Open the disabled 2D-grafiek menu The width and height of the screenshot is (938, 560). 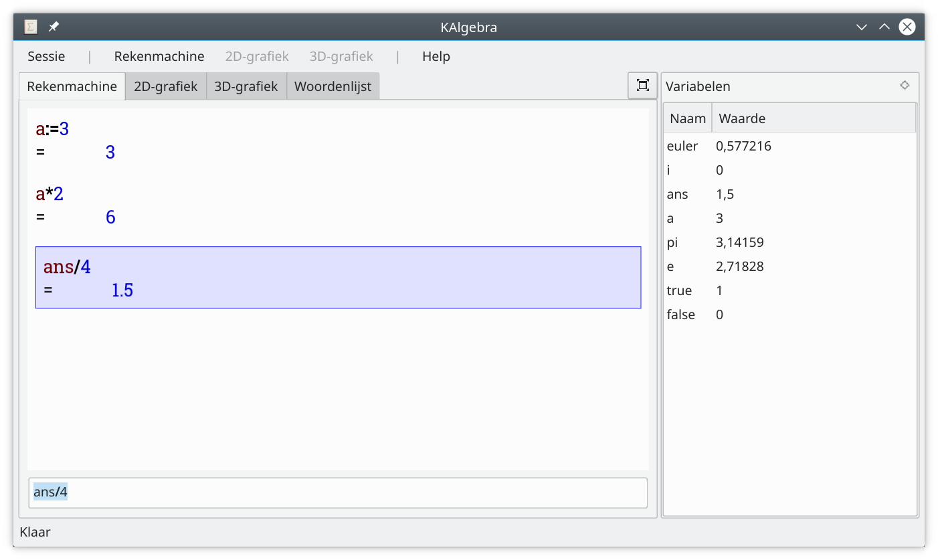[257, 56]
